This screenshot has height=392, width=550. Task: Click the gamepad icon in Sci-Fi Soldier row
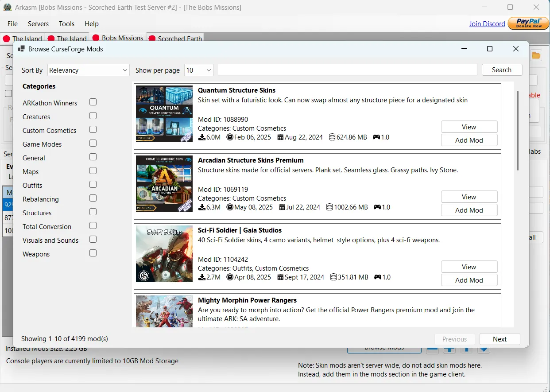[378, 277]
